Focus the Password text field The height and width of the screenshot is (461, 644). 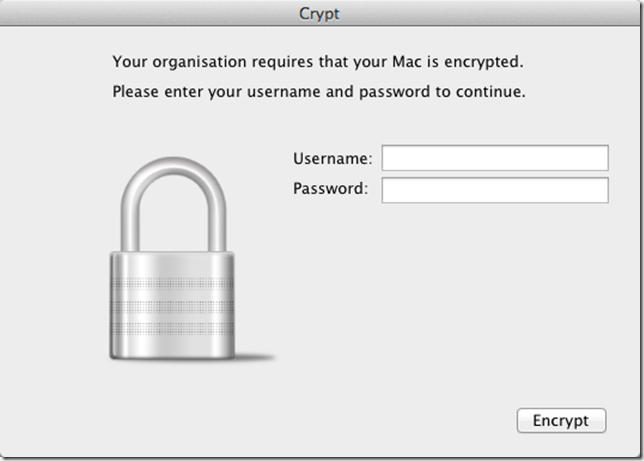coord(495,190)
